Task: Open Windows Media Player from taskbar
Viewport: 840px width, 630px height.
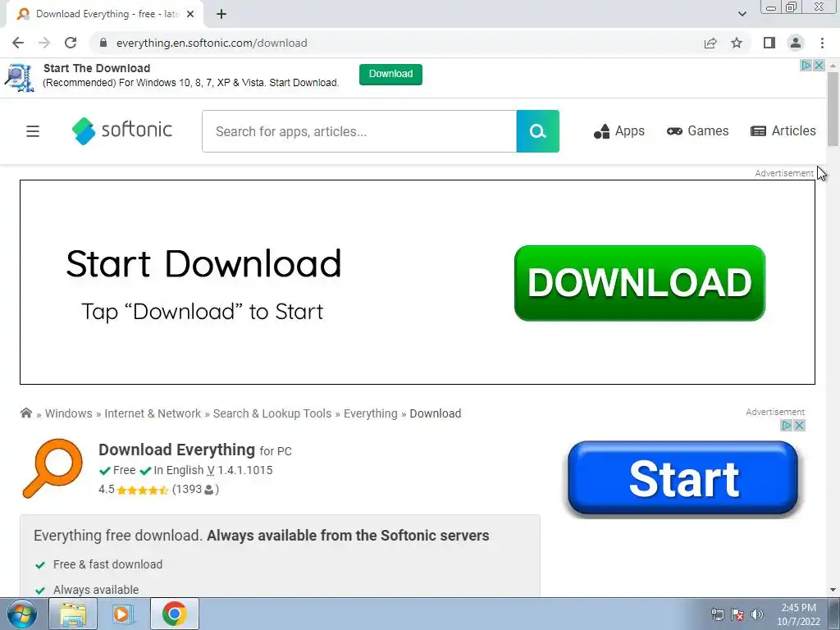Action: tap(123, 614)
